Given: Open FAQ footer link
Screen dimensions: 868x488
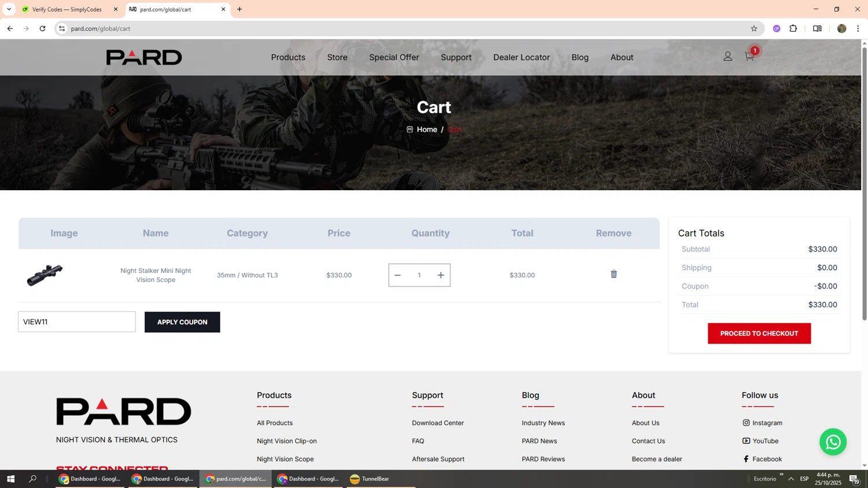Looking at the screenshot, I should [x=418, y=441].
